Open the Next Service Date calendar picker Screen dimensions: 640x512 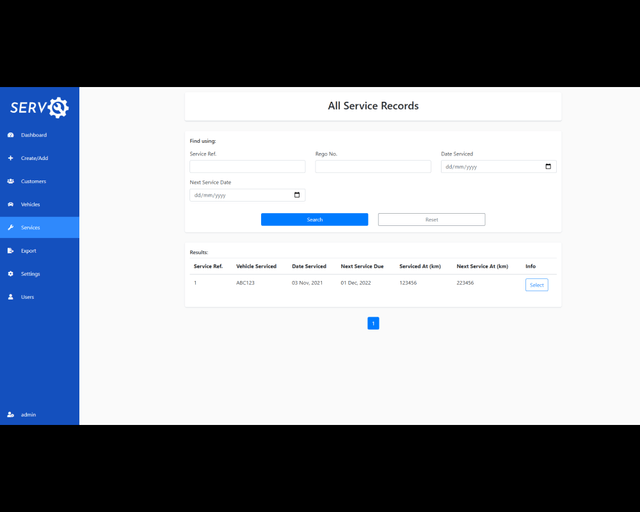point(297,195)
